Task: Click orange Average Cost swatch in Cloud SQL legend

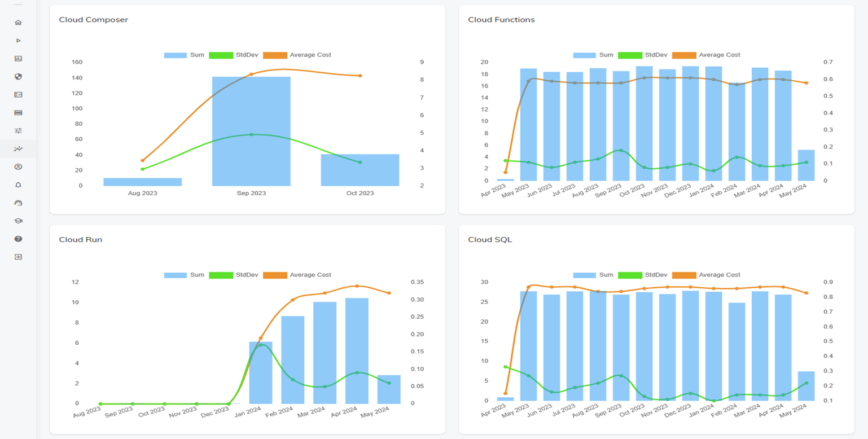Action: 683,275
